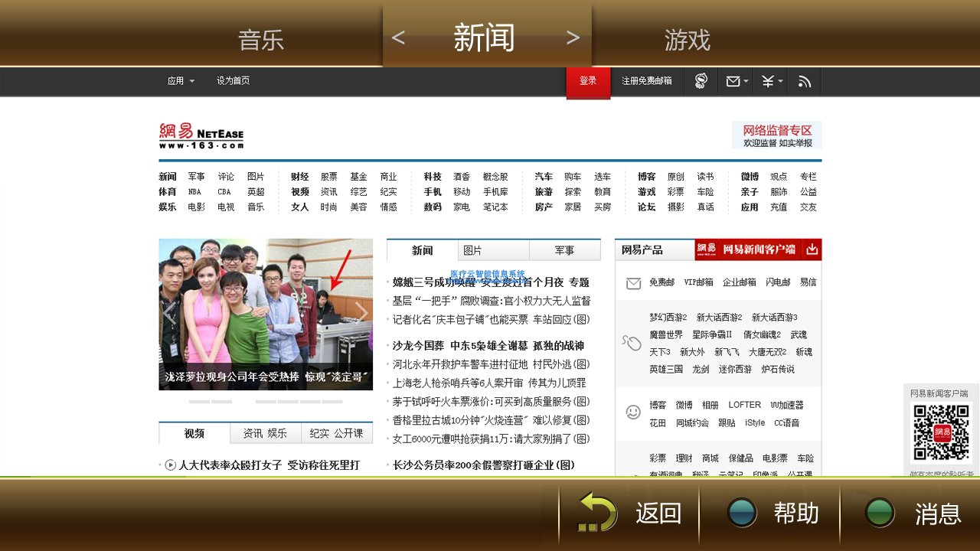This screenshot has width=980, height=551.
Task: Click the red 网易 logo in products header
Action: click(707, 249)
